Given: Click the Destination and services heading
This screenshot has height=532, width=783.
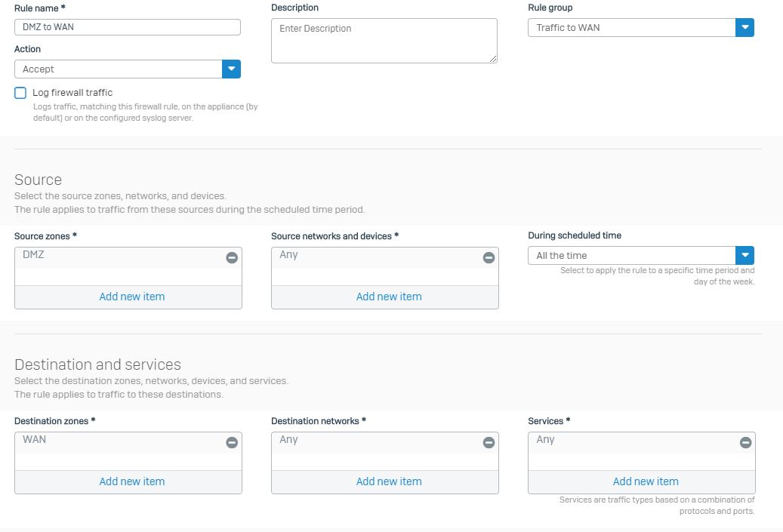Looking at the screenshot, I should pyautogui.click(x=97, y=364).
